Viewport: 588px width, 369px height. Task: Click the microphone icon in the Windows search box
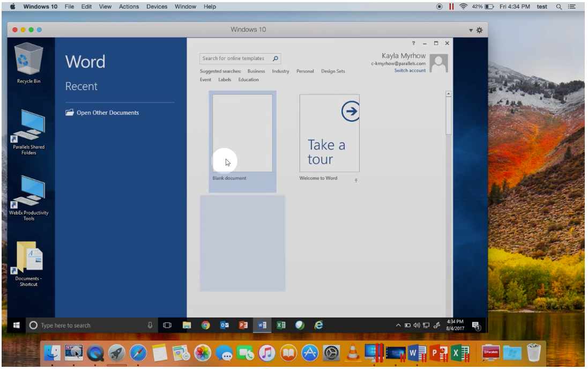[150, 325]
